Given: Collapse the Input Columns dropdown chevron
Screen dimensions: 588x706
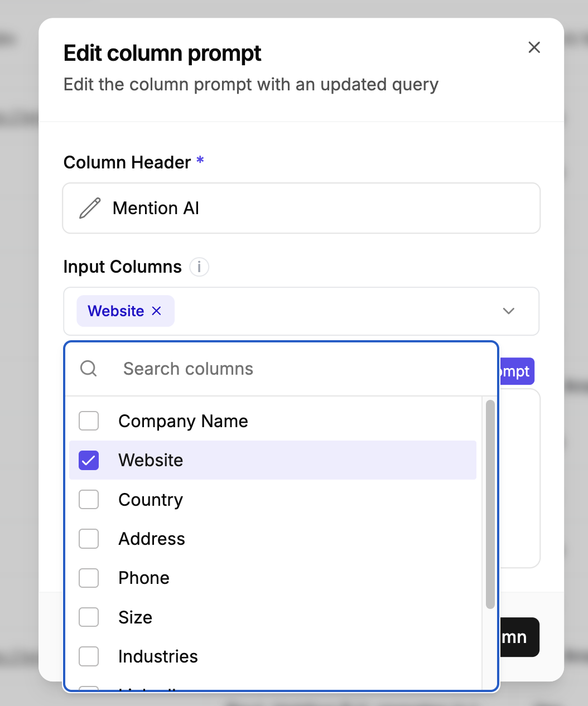Looking at the screenshot, I should 508,311.
